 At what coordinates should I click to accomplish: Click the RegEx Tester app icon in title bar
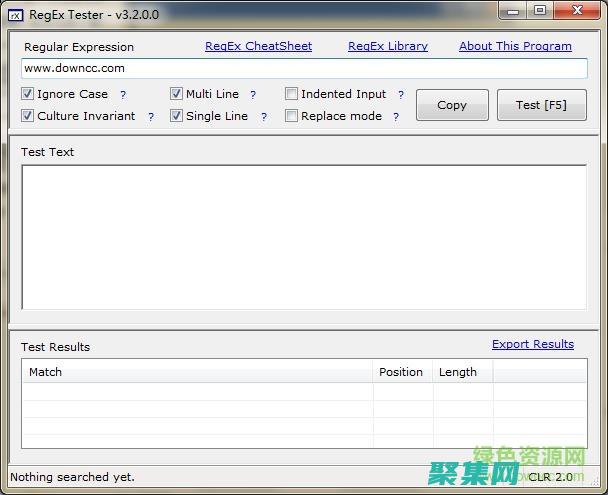click(x=15, y=14)
